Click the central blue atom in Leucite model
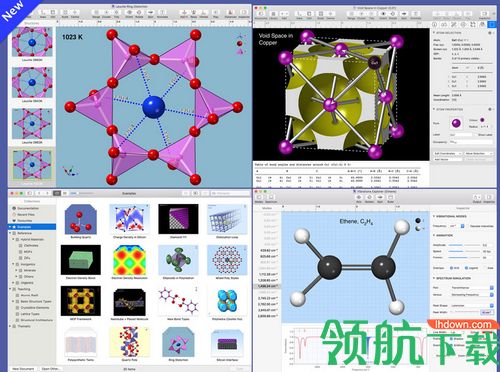 coord(154,107)
